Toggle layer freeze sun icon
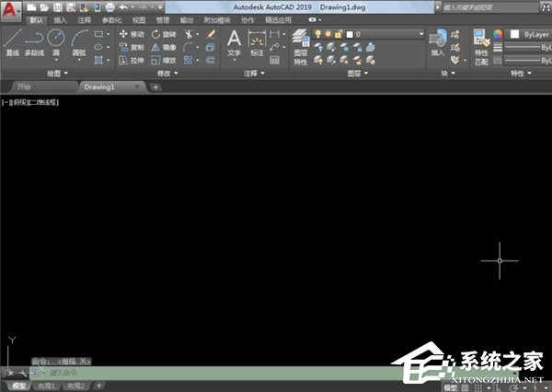Image resolution: width=552 pixels, height=392 pixels. tap(328, 34)
